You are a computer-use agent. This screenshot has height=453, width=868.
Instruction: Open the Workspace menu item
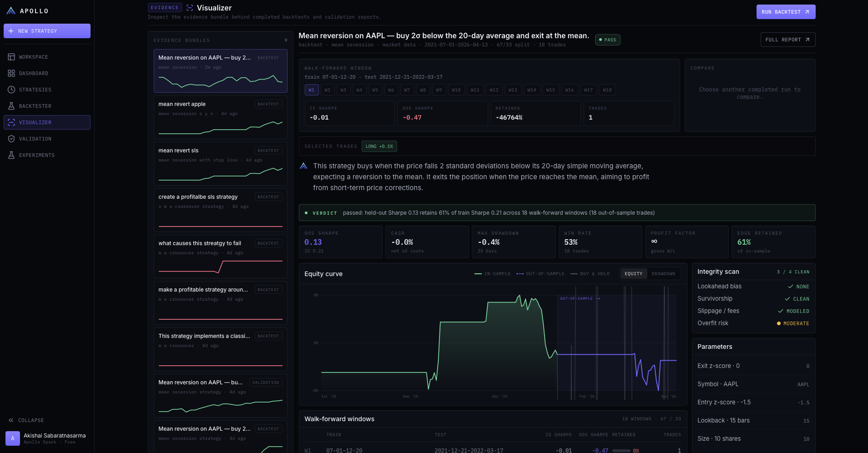coord(47,57)
